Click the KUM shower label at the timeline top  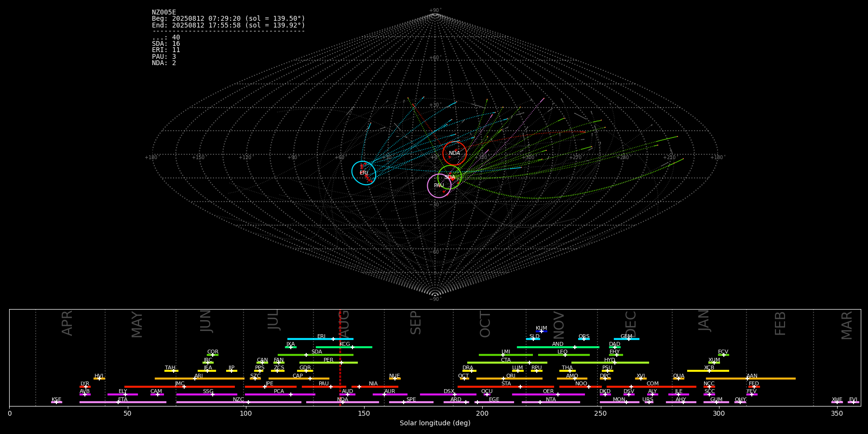click(x=542, y=328)
